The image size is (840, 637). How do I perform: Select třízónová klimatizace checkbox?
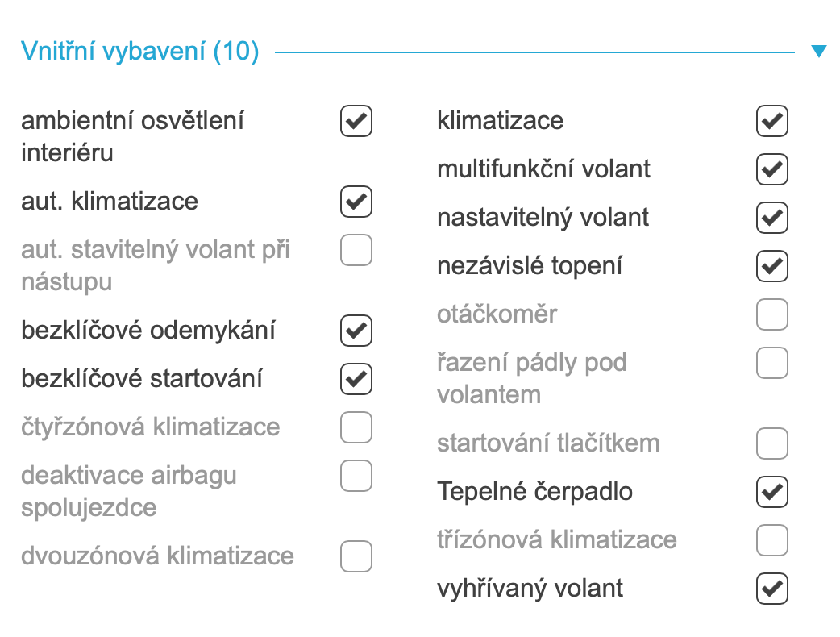pos(772,540)
